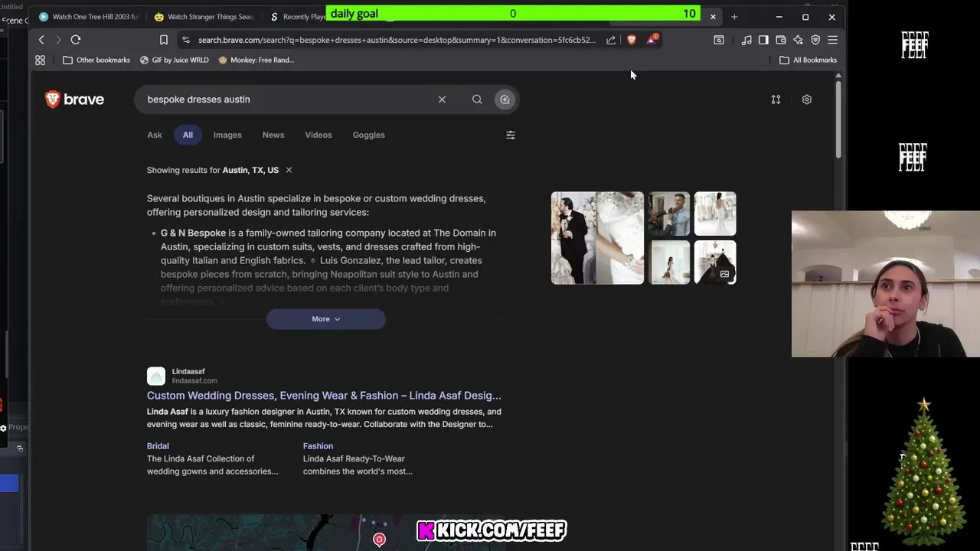Switch to Watch Stranger Things browser tab
This screenshot has height=551, width=980.
204,17
